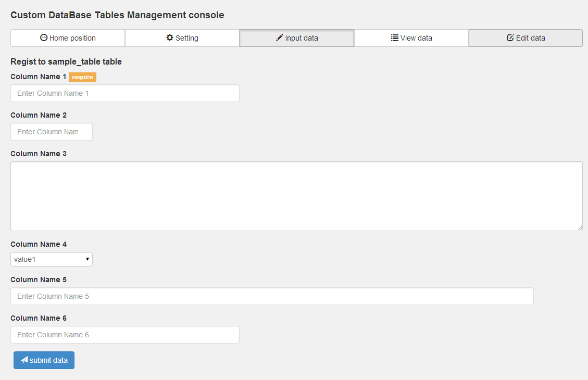
Task: Click the Enter Column Name 6 field
Action: [125, 335]
